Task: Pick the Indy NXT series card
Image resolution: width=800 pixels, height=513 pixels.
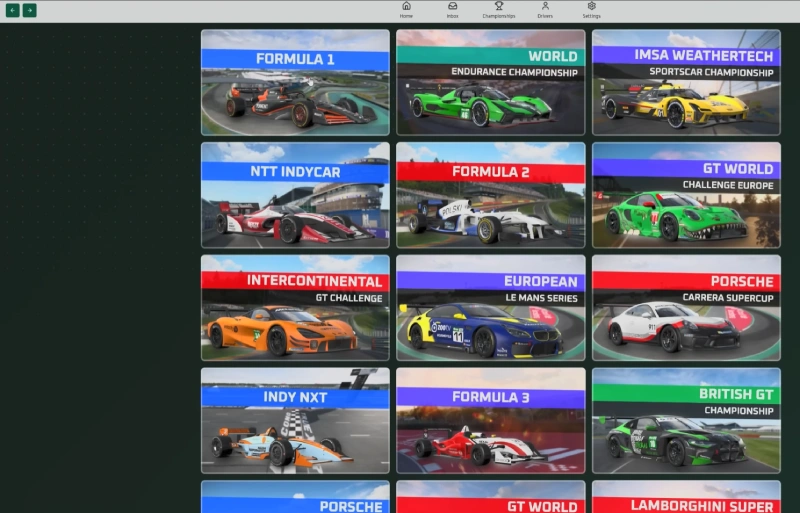Action: pos(295,421)
